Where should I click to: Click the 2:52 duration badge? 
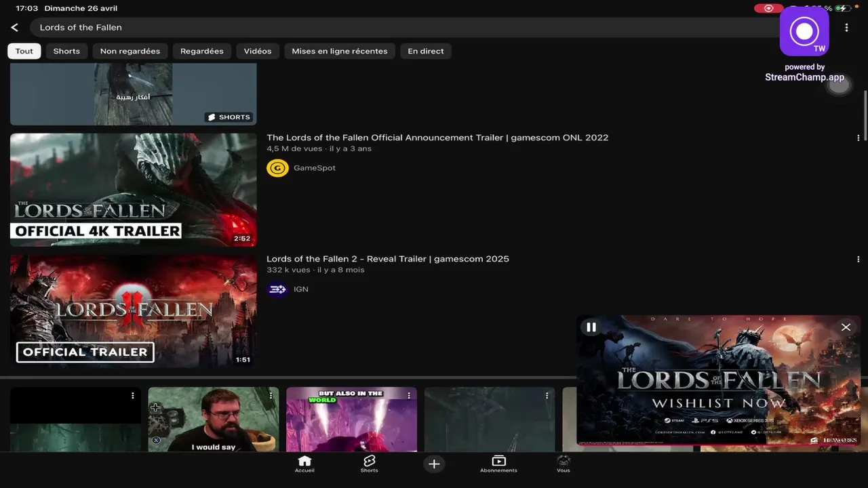[242, 239]
